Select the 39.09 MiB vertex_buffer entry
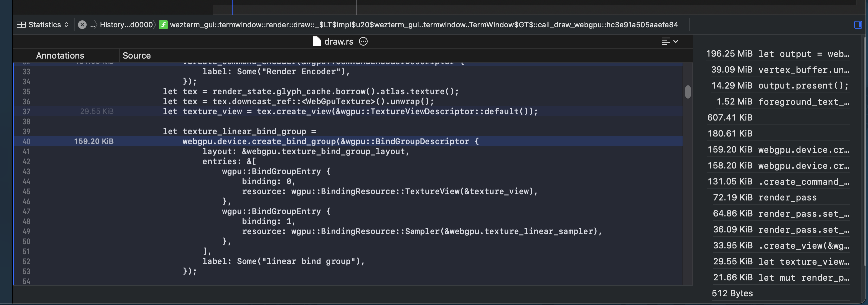This screenshot has height=305, width=868. [x=779, y=70]
